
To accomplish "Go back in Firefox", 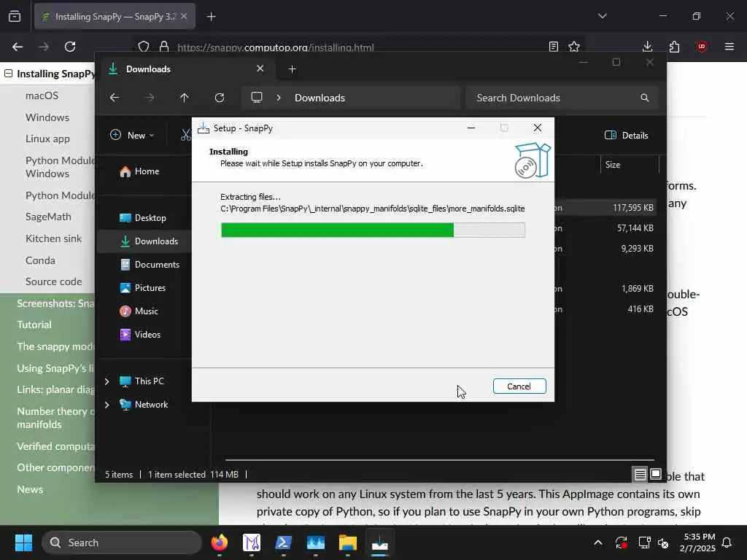I will tap(18, 47).
